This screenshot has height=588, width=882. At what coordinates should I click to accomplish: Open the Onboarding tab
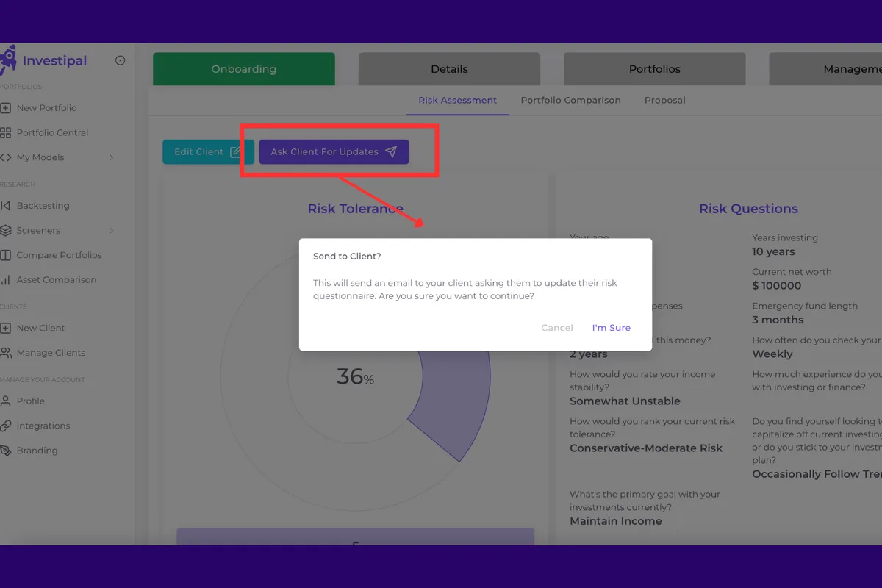point(243,68)
